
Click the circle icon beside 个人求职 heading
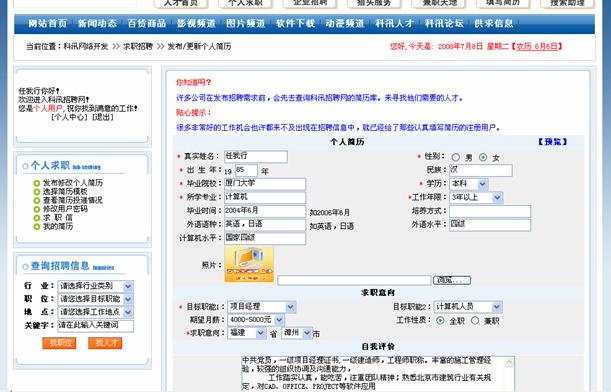[25, 166]
